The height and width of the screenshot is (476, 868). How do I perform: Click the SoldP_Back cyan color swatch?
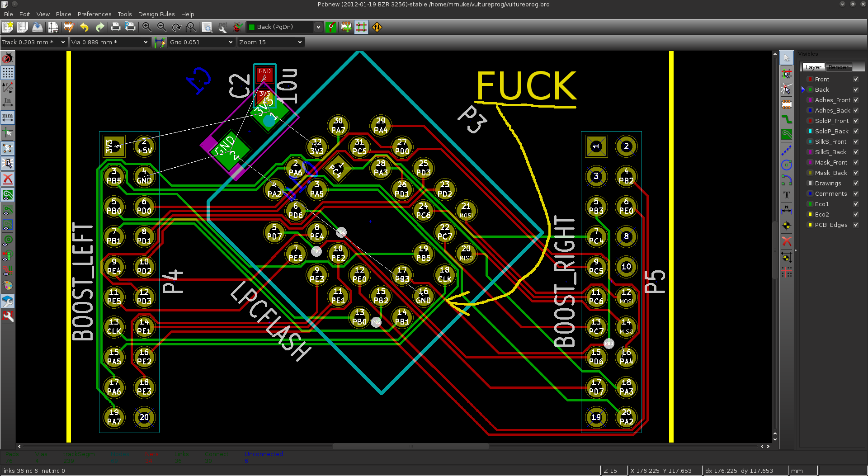tap(810, 131)
